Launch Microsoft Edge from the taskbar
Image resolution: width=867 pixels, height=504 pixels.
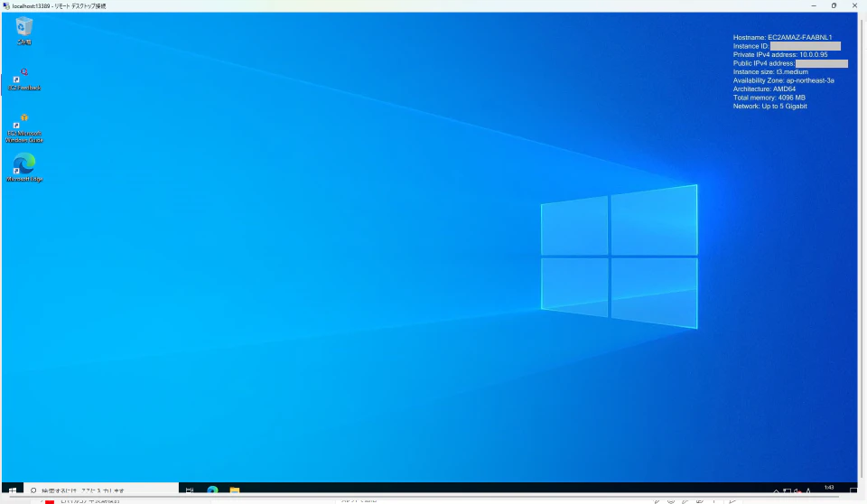[x=212, y=490]
